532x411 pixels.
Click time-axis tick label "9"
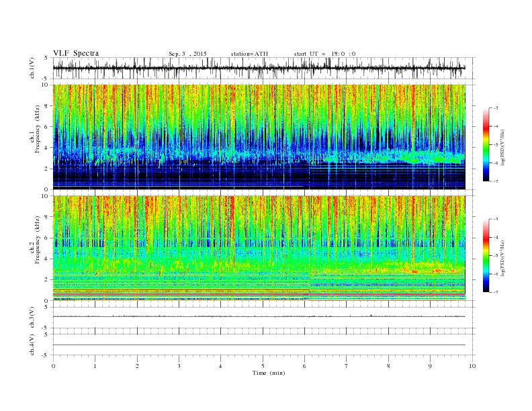(430, 366)
